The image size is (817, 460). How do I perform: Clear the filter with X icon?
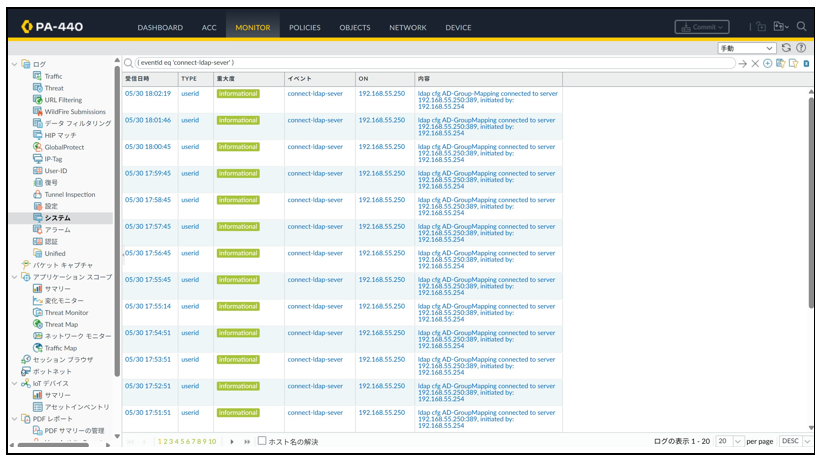755,64
